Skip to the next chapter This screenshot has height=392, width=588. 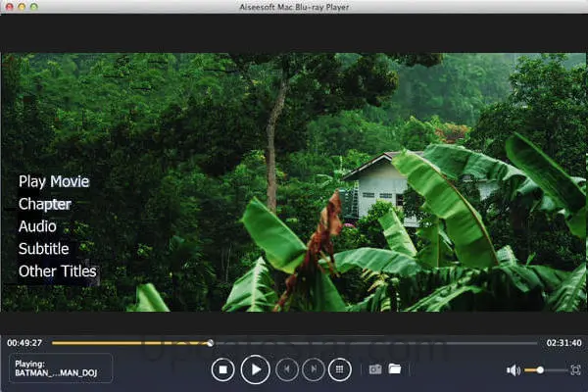(313, 369)
